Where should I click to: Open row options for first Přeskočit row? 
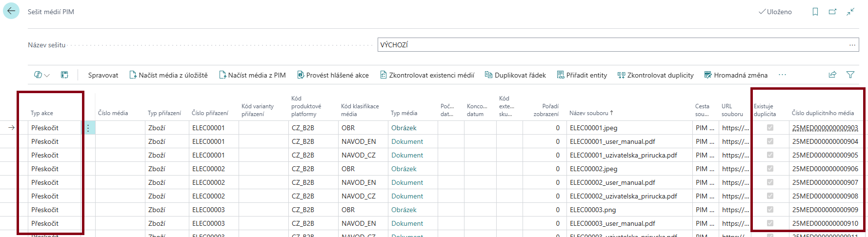coord(88,128)
